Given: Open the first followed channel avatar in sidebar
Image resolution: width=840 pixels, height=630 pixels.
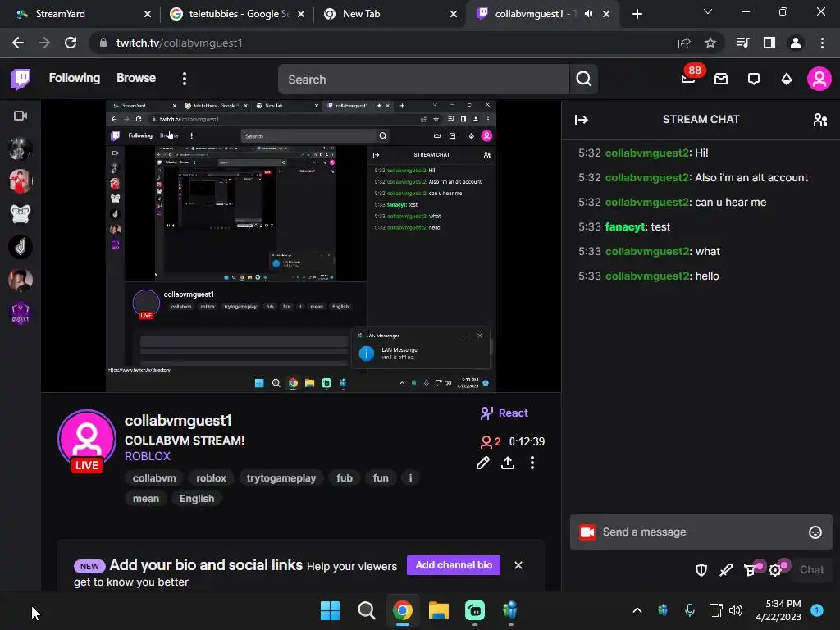Looking at the screenshot, I should click(x=21, y=148).
